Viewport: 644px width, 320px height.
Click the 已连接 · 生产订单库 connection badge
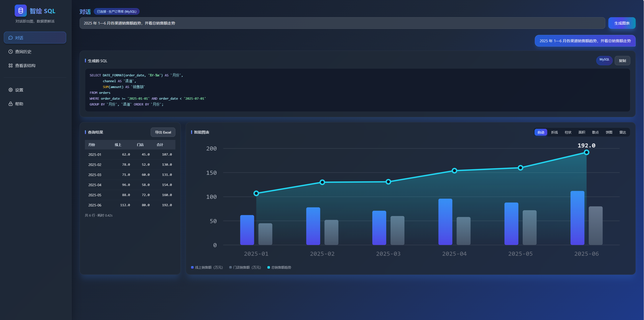(x=117, y=11)
